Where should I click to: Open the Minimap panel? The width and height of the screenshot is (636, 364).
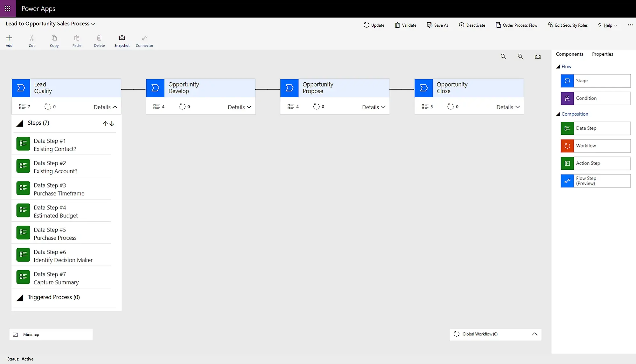click(x=51, y=334)
